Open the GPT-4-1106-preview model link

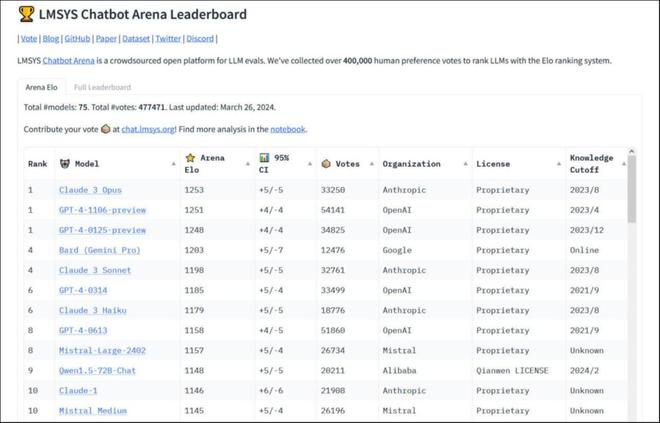pos(102,210)
